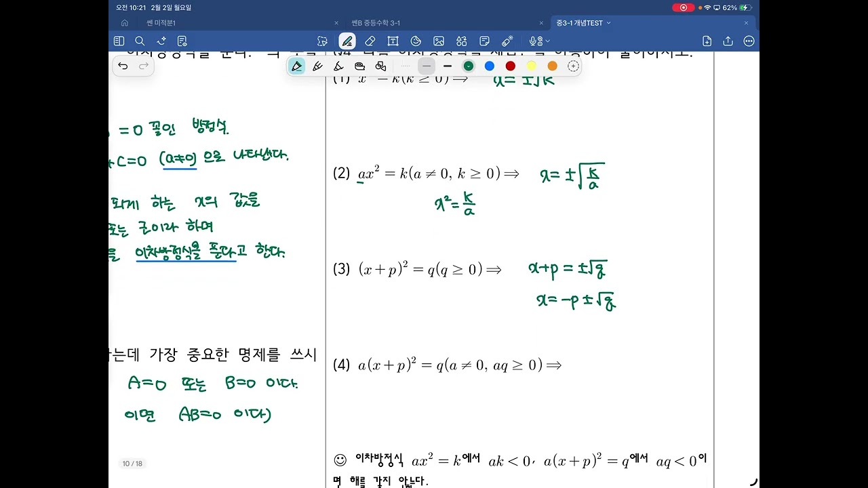Tap the printed problem number (4)
Screen dimensions: 868x488
click(341, 365)
